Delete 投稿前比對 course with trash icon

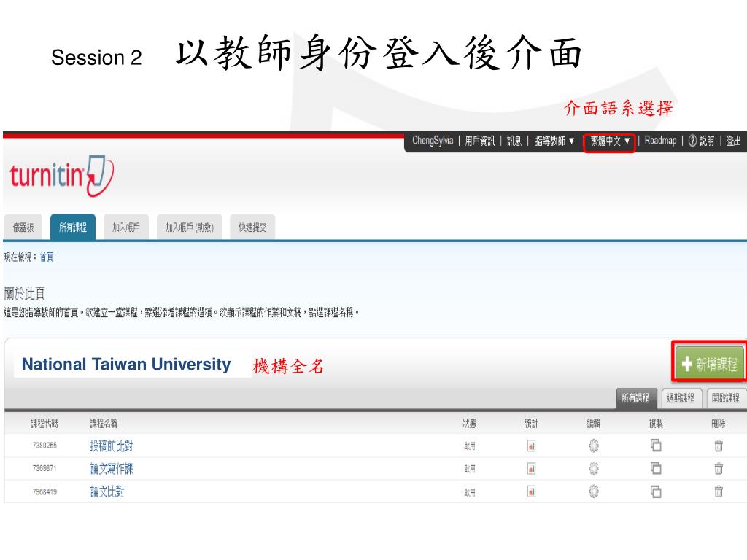[x=719, y=446]
